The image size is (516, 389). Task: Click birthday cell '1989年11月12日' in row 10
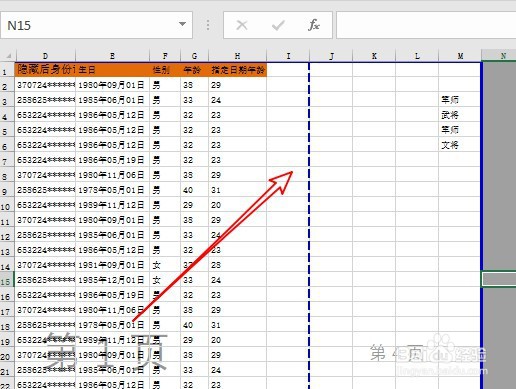(113, 205)
